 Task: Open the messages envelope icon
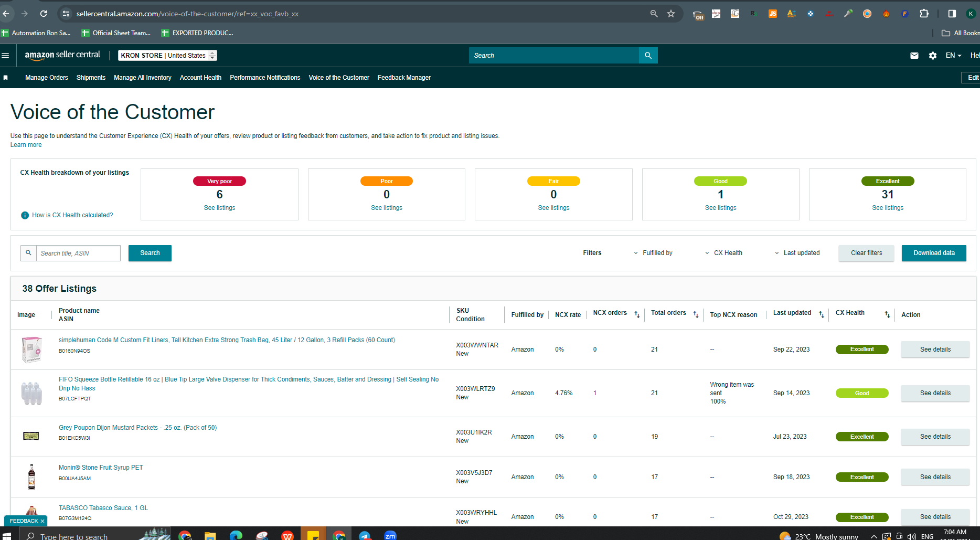tap(914, 56)
